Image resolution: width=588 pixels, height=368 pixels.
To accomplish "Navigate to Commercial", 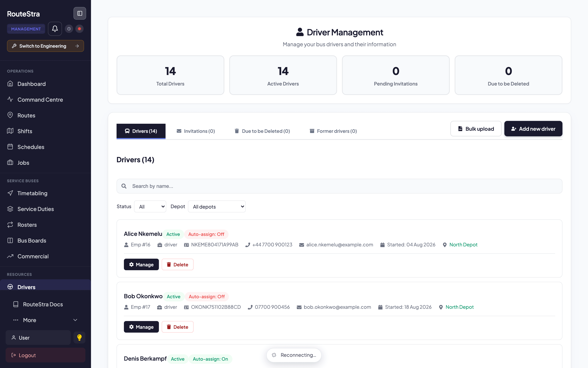I will pyautogui.click(x=45, y=256).
